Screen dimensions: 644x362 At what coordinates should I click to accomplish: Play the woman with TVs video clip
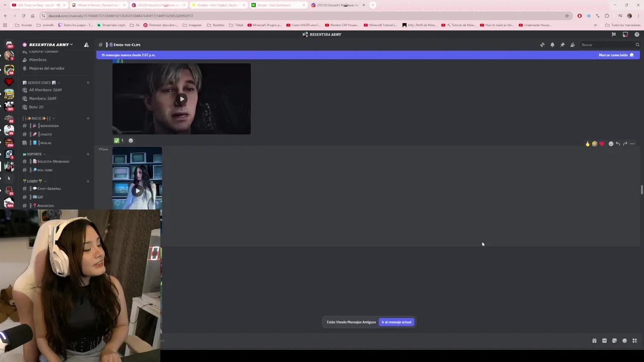pyautogui.click(x=137, y=191)
